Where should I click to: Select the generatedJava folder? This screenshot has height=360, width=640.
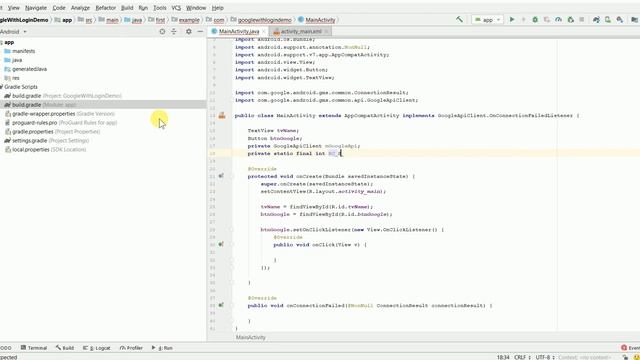tap(26, 69)
